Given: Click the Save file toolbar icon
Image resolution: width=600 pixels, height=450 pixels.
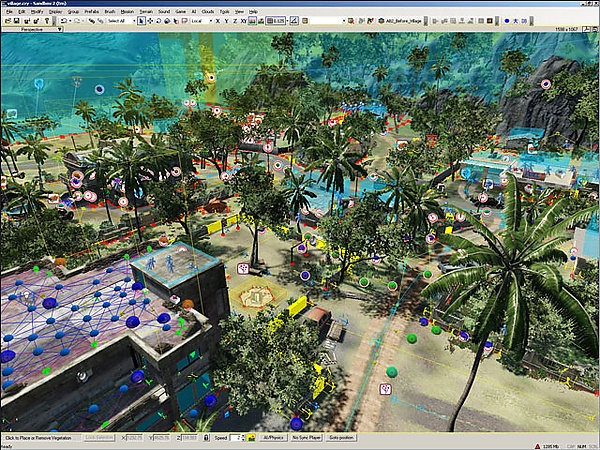Looking at the screenshot, I should point(16,20).
